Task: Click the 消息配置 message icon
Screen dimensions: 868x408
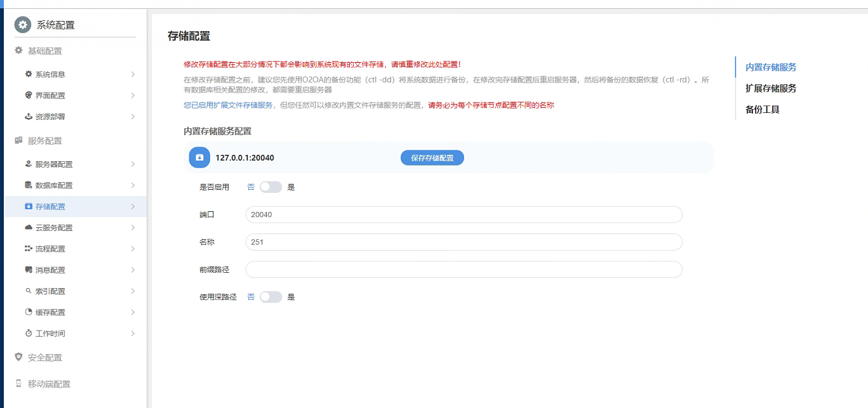Action: (29, 270)
